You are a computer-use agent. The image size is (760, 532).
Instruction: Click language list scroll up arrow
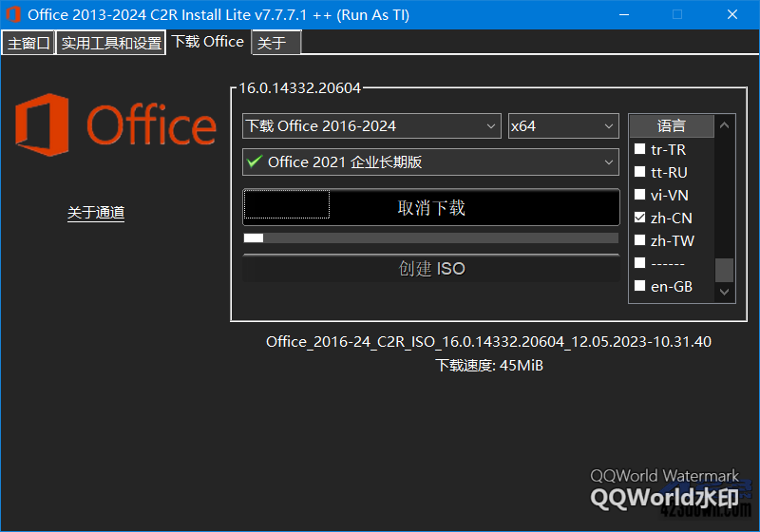point(724,125)
